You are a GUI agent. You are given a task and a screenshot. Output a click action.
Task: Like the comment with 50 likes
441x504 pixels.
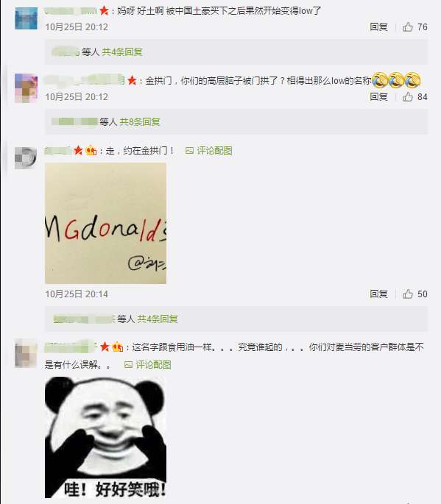pyautogui.click(x=408, y=294)
